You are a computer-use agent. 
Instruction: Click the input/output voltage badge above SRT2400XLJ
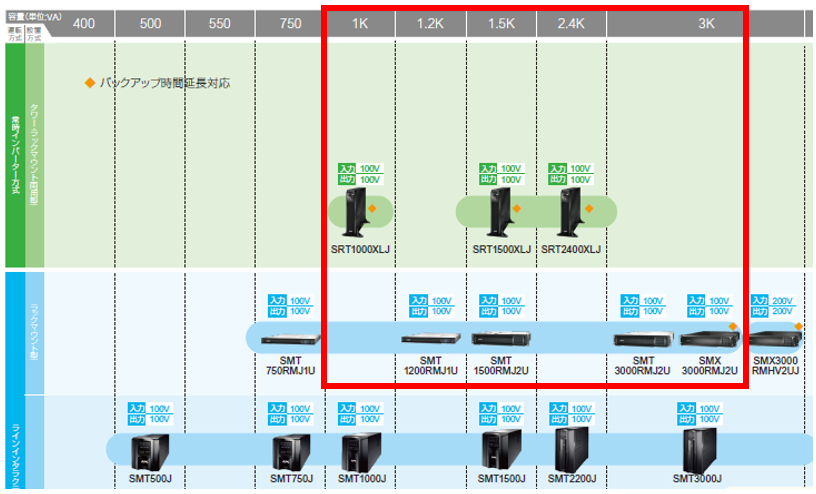570,174
